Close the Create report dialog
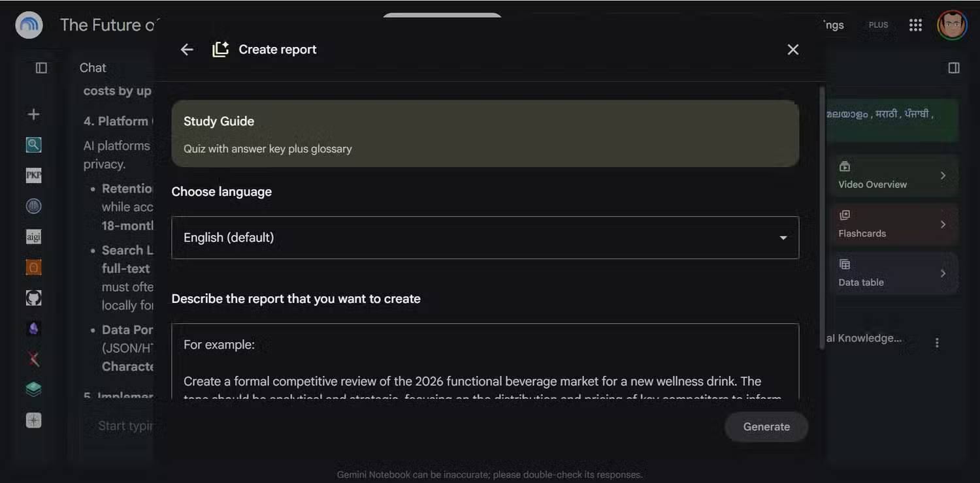This screenshot has width=980, height=483. click(793, 50)
